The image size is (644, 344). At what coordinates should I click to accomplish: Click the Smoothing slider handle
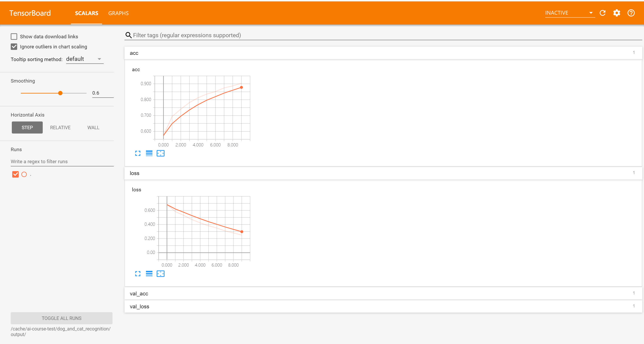pyautogui.click(x=60, y=93)
